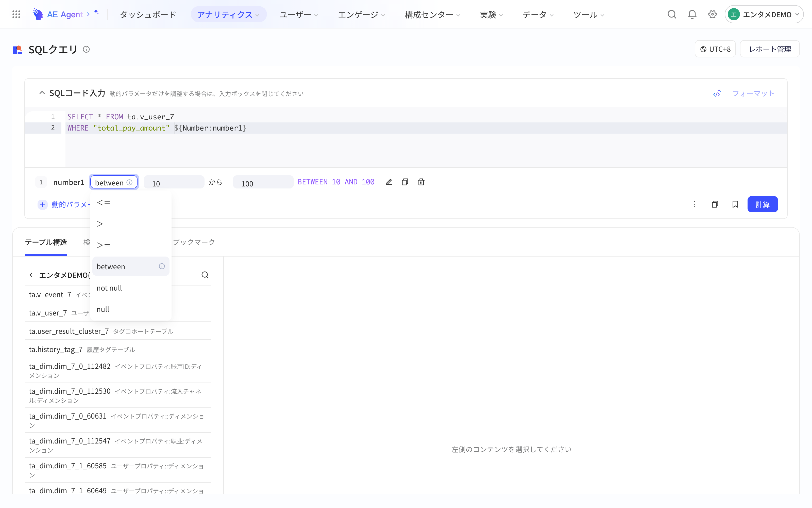Viewport: 812px width, 508px height.
Task: Expand the 構成センター menu
Action: pyautogui.click(x=432, y=14)
